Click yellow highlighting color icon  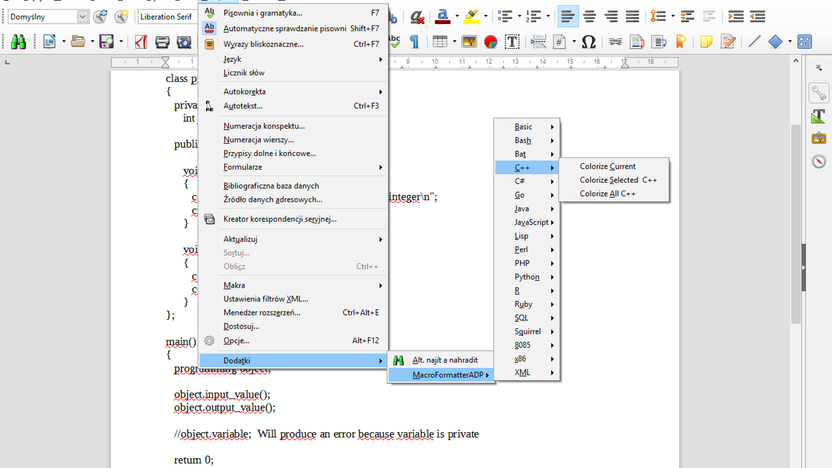pos(471,17)
